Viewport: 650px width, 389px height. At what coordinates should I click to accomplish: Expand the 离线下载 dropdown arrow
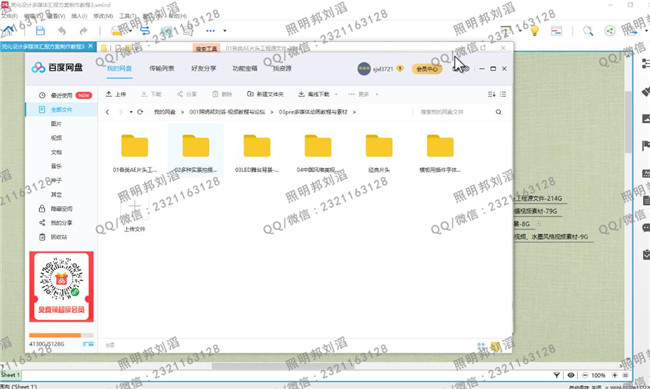336,94
